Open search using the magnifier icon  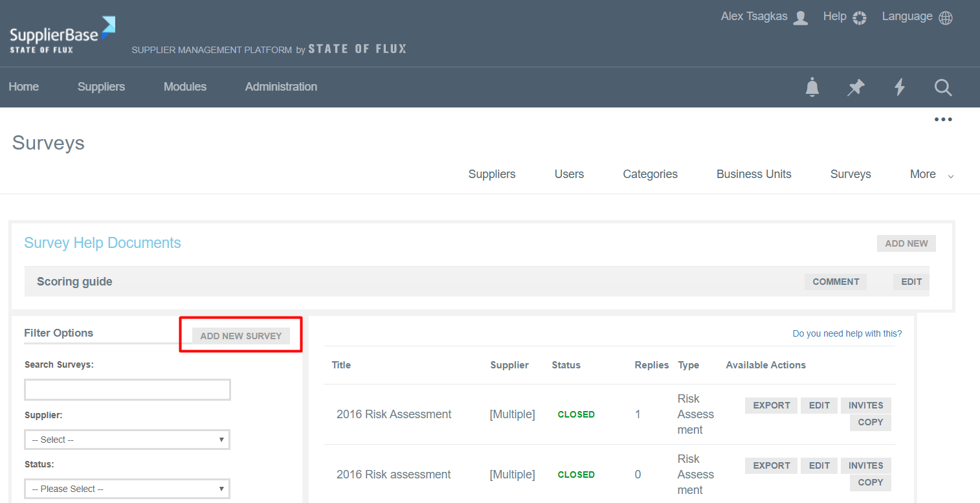(943, 87)
